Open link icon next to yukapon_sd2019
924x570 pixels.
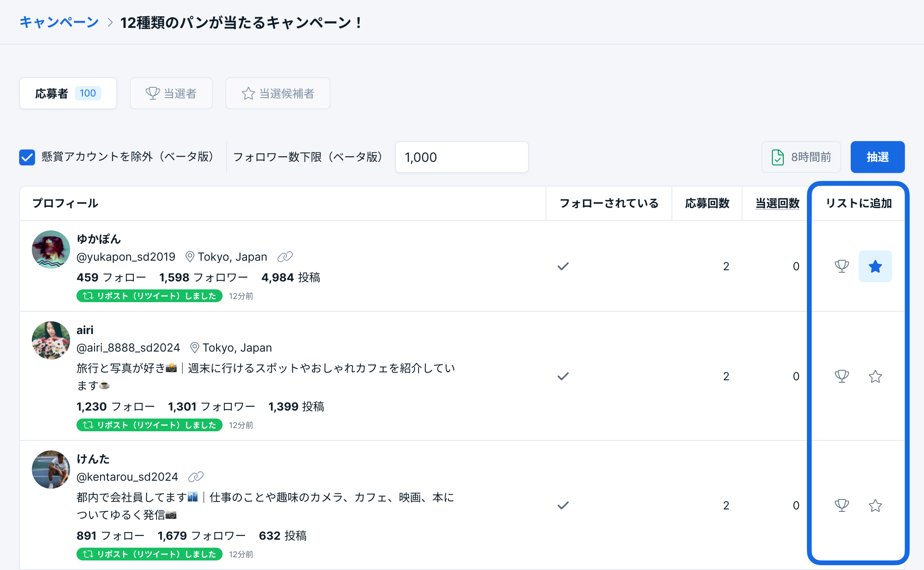(x=285, y=257)
